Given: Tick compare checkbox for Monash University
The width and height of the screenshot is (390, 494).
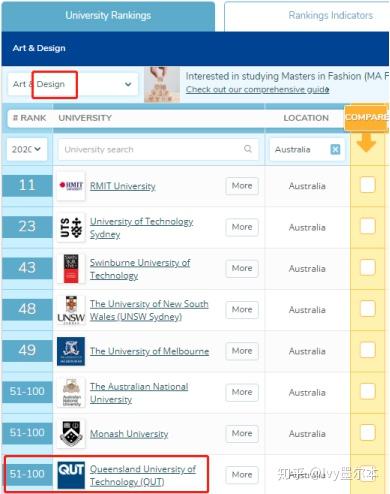Looking at the screenshot, I should [367, 433].
